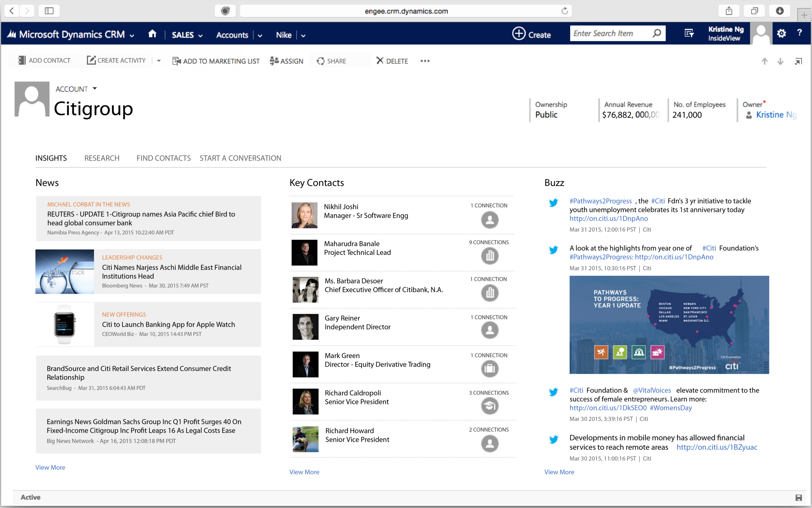Open the START A CONVERSATION tab
Viewport: 812px width, 508px height.
[240, 158]
